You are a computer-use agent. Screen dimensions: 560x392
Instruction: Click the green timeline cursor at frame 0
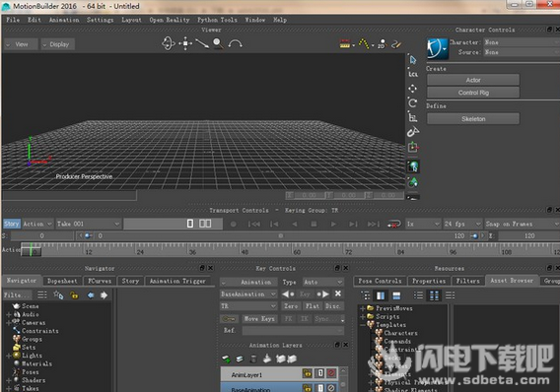coord(32,249)
